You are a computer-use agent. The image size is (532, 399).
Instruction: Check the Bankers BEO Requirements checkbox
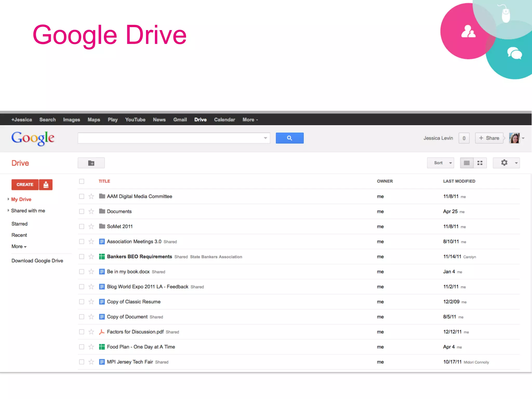tap(82, 257)
